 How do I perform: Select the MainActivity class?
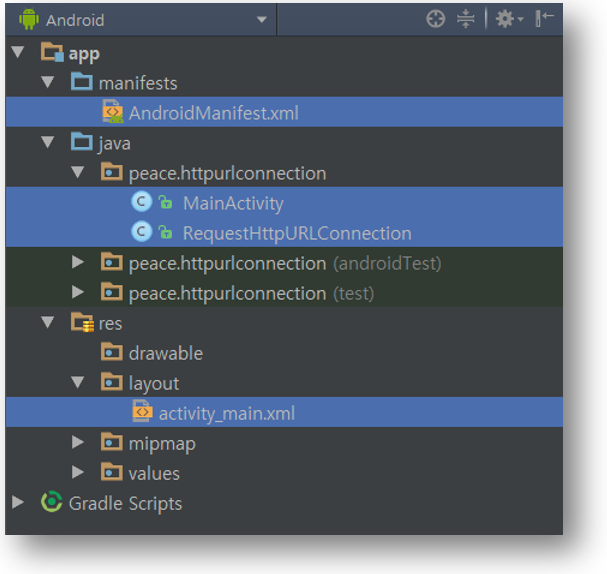click(233, 204)
